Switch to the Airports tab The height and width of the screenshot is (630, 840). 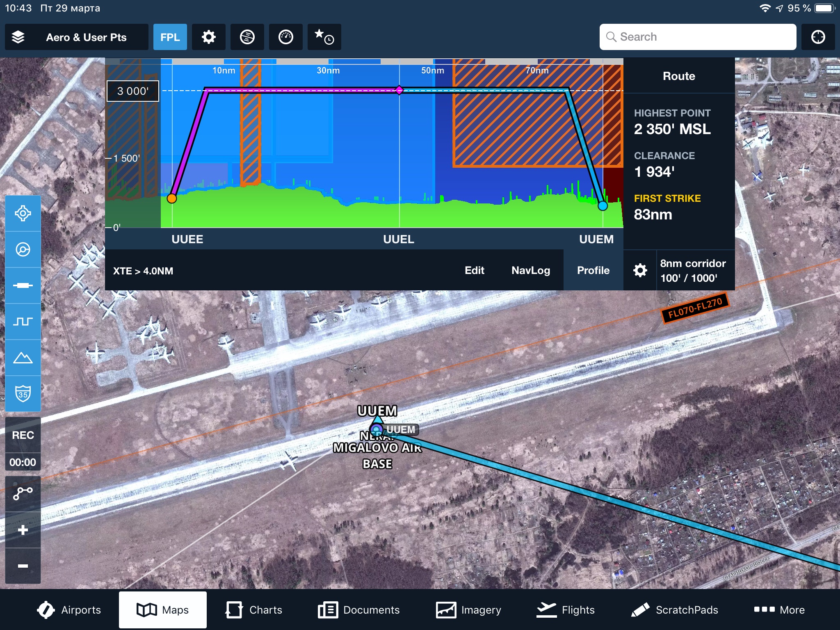(69, 610)
